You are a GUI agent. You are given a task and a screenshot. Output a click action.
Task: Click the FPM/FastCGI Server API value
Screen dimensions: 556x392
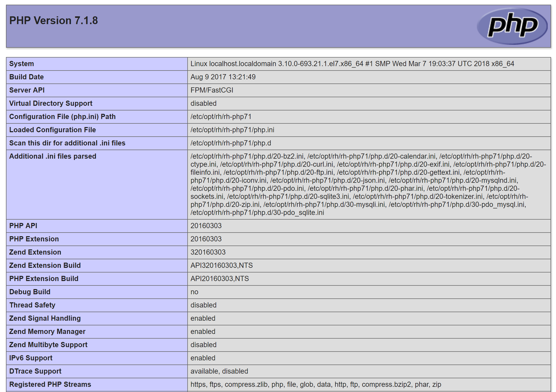click(212, 90)
